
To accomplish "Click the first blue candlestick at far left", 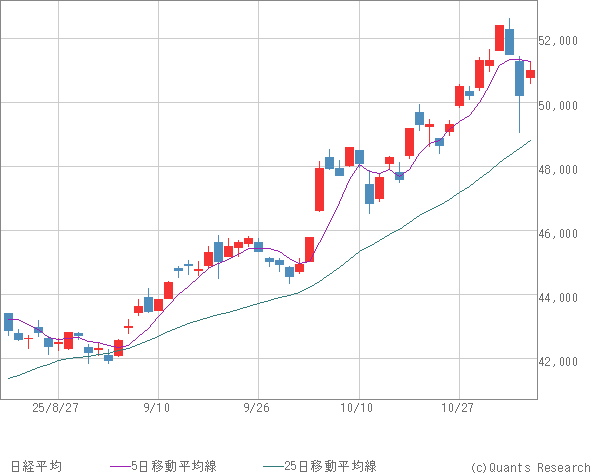I will click(9, 321).
